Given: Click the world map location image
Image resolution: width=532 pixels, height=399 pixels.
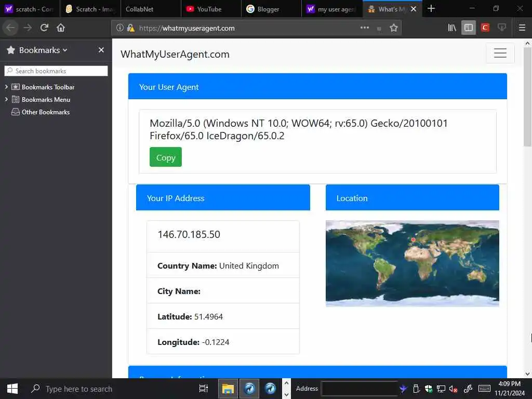Looking at the screenshot, I should pyautogui.click(x=412, y=263).
